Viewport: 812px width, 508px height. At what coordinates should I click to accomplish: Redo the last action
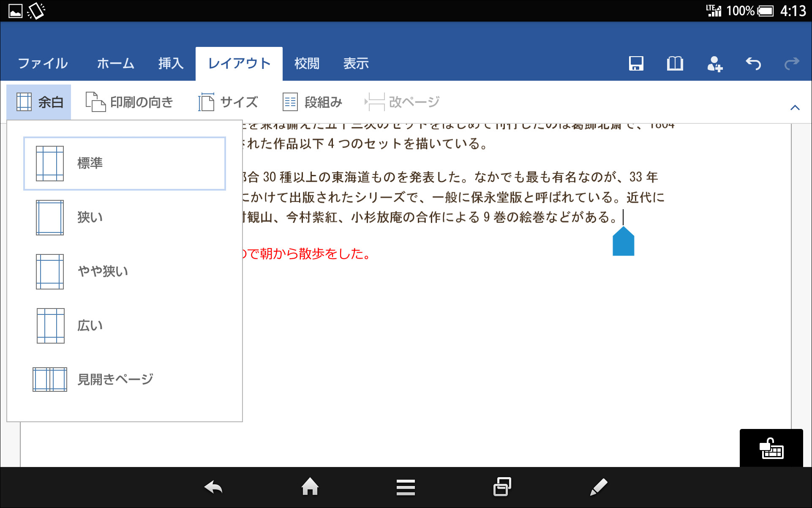(x=792, y=63)
